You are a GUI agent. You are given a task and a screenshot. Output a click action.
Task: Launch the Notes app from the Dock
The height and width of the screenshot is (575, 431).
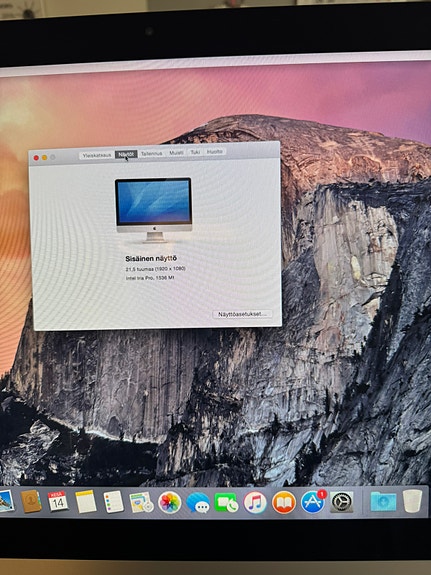pos(85,502)
